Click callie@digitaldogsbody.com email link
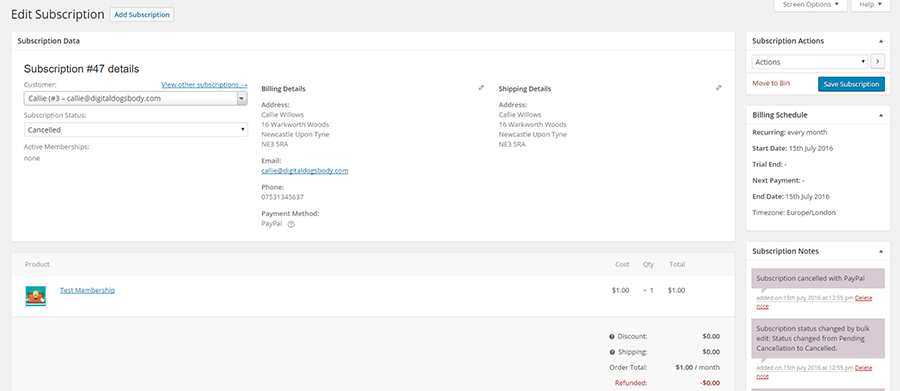 [x=305, y=171]
